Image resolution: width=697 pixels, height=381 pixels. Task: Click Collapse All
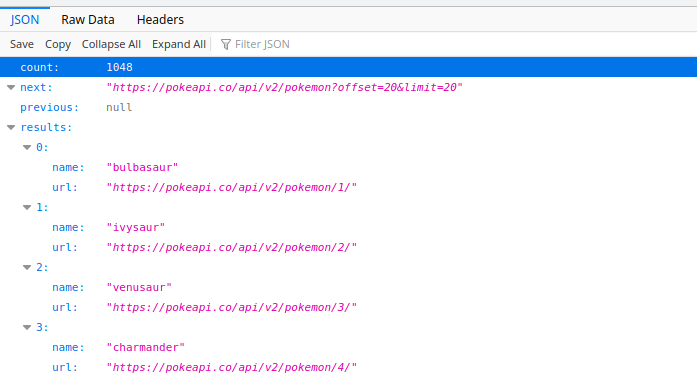pyautogui.click(x=111, y=44)
